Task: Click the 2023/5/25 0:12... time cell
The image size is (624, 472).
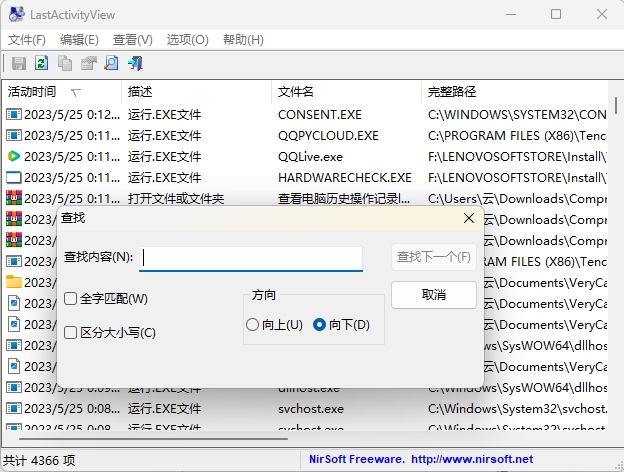Action: click(x=72, y=115)
